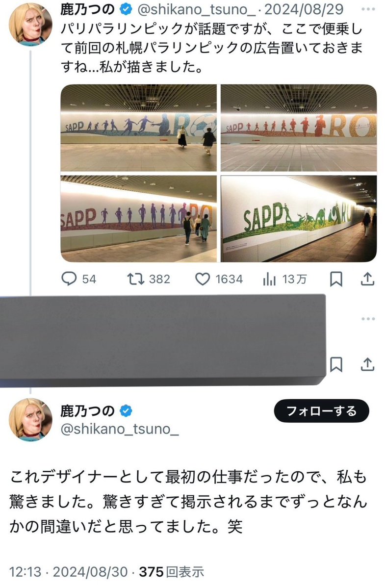
Task: Tap the 375 回表示 view count
Action: point(172,572)
